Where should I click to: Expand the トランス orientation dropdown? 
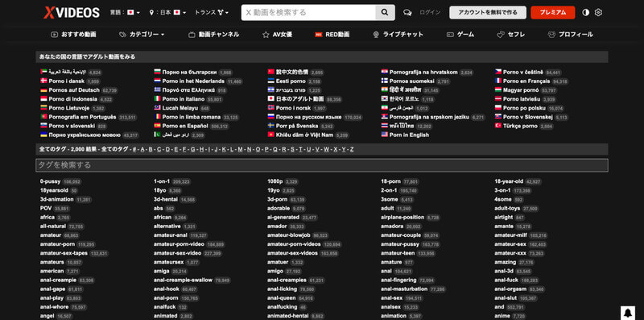click(212, 12)
